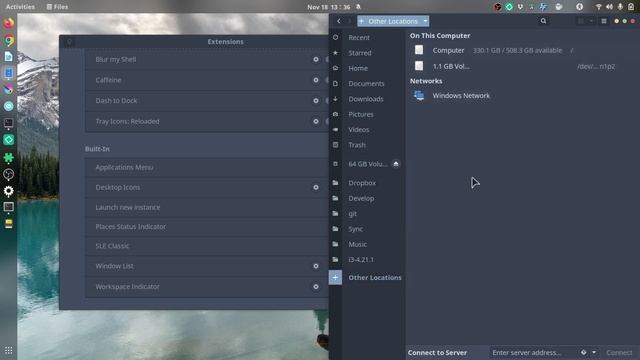640x360 pixels.
Task: Click the Connect button
Action: [x=619, y=352]
